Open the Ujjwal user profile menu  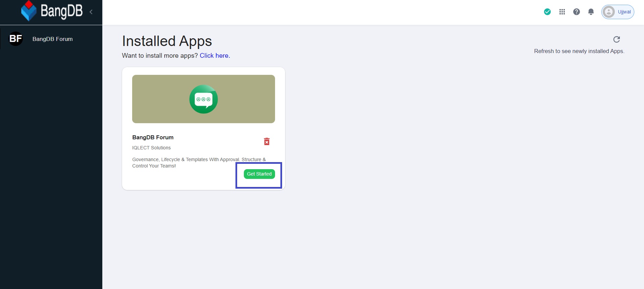618,12
